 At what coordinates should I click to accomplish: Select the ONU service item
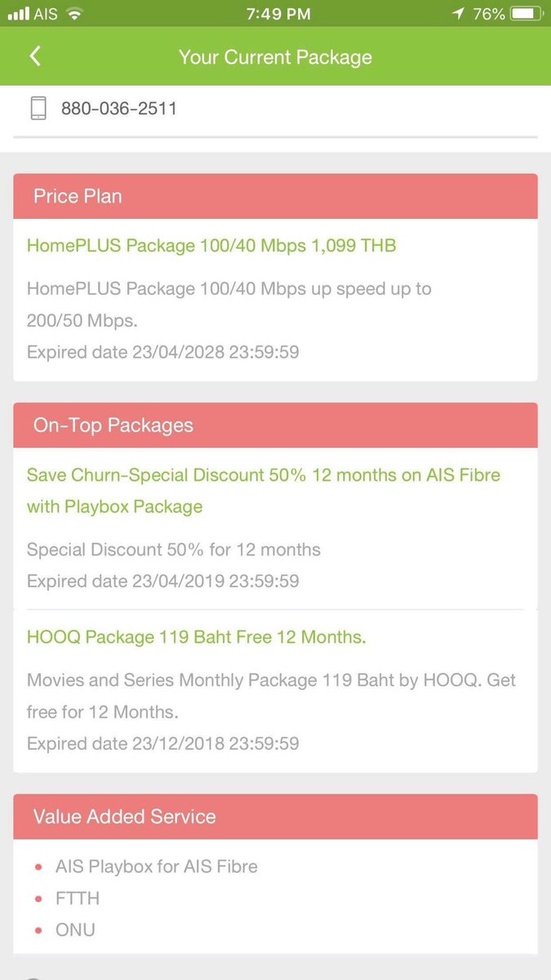click(x=75, y=929)
